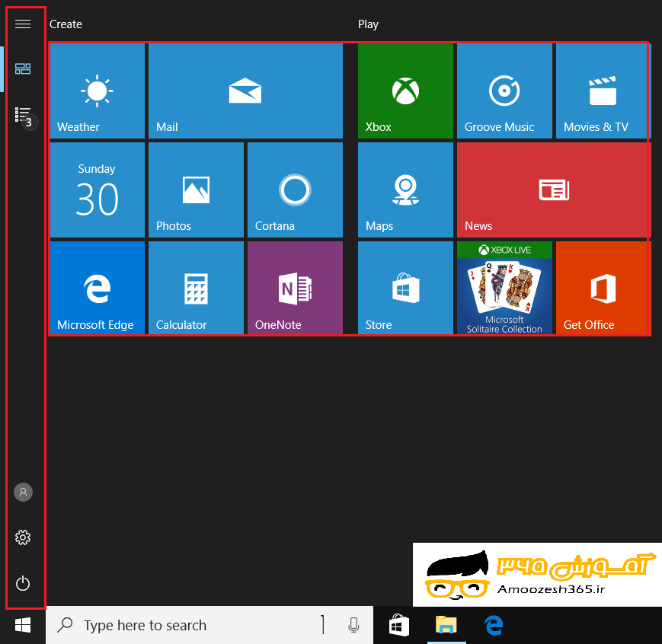The width and height of the screenshot is (662, 644).
Task: Click the Get Office tile
Action: (603, 288)
